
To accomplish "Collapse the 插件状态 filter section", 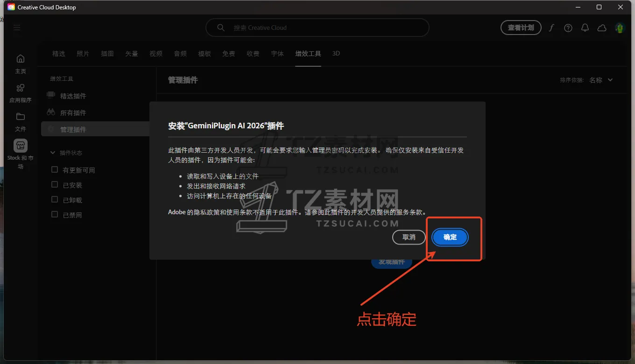I will click(53, 153).
